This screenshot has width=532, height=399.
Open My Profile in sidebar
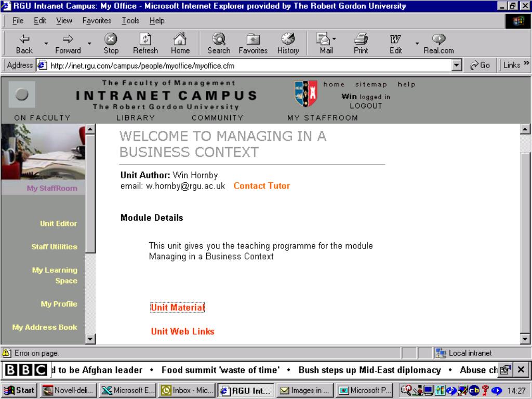tap(59, 304)
